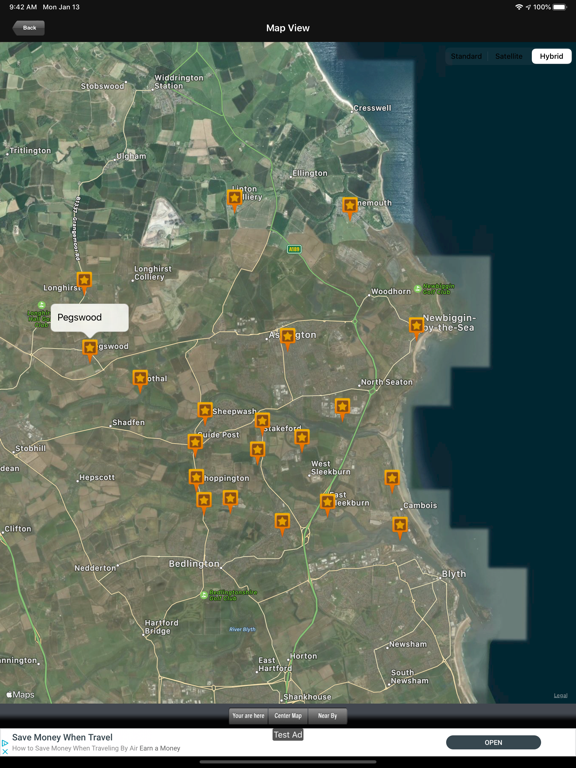Viewport: 576px width, 768px height.
Task: Select the star pin just south of Cambois label
Action: [x=400, y=527]
